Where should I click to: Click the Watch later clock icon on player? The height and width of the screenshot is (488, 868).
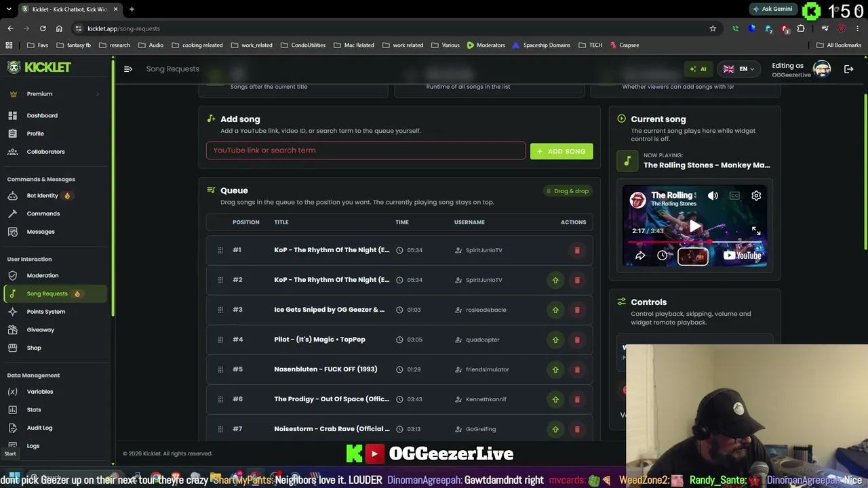point(663,256)
